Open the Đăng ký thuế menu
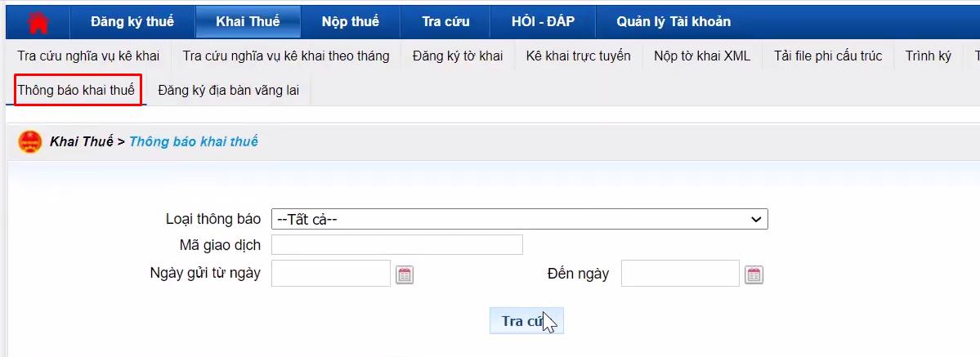This screenshot has width=980, height=357. coord(132,22)
